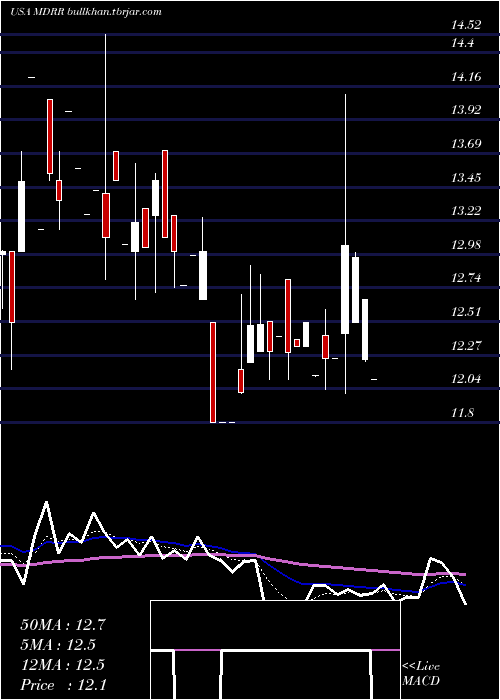Click the <<Live MACD label
The height and width of the screenshot is (700, 500).
pos(421,674)
